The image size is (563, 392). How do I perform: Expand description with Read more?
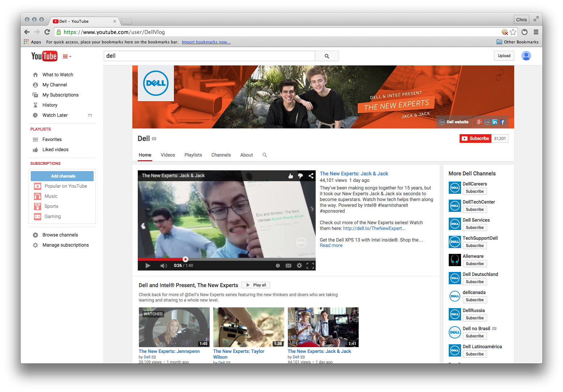point(331,246)
